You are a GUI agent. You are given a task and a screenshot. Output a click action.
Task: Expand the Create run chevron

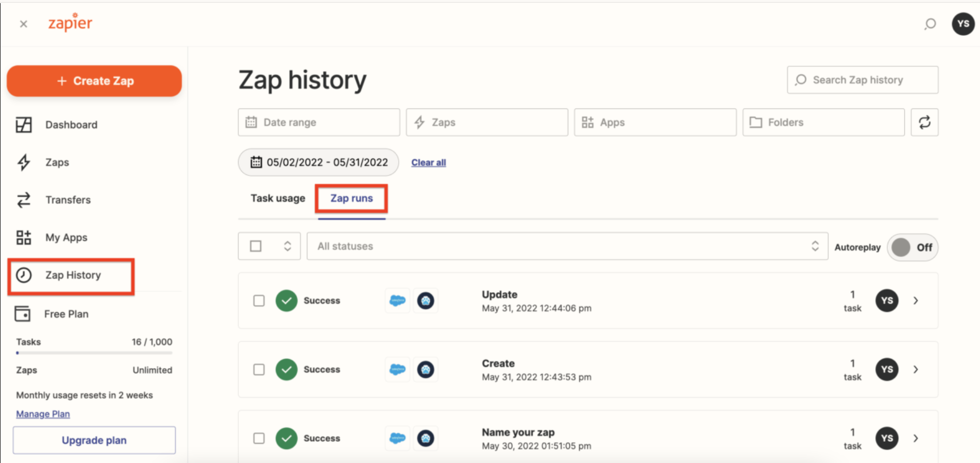916,370
